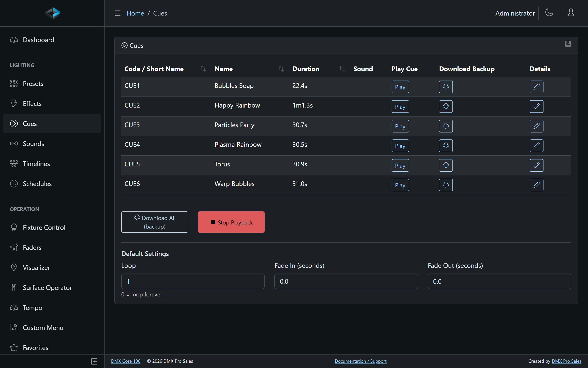
Task: Click the Download All (backup) button
Action: (x=155, y=222)
